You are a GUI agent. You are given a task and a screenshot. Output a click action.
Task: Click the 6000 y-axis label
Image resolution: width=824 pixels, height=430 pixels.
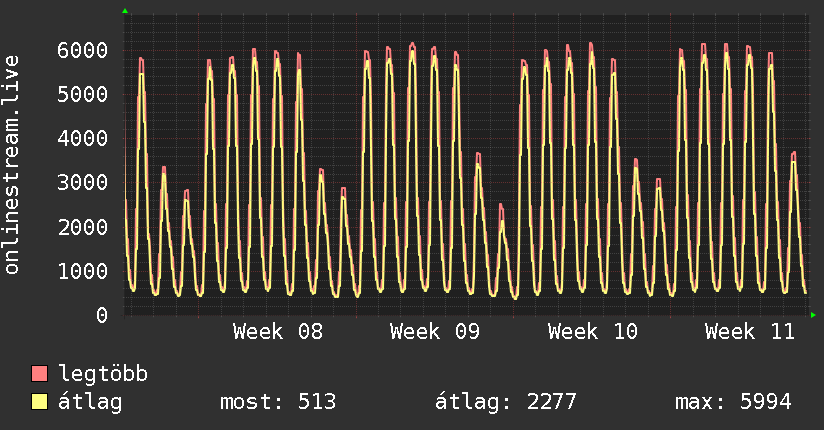(x=83, y=50)
